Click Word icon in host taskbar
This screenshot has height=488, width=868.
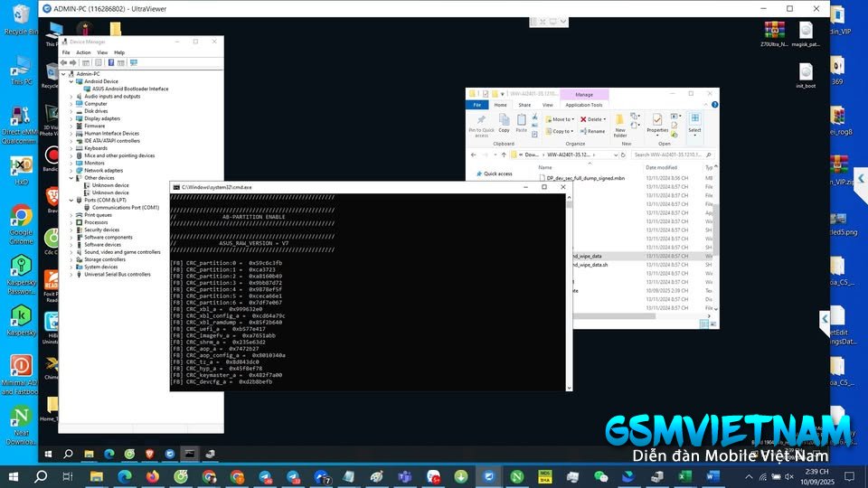pyautogui.click(x=713, y=476)
